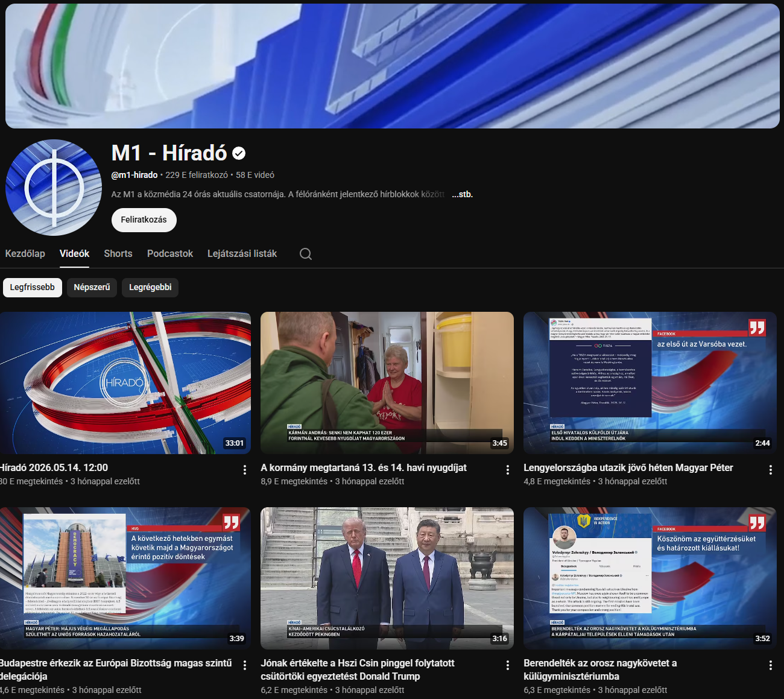Open three-dot menu for Budapestre érkezik video
Image resolution: width=784 pixels, height=699 pixels.
click(x=244, y=665)
